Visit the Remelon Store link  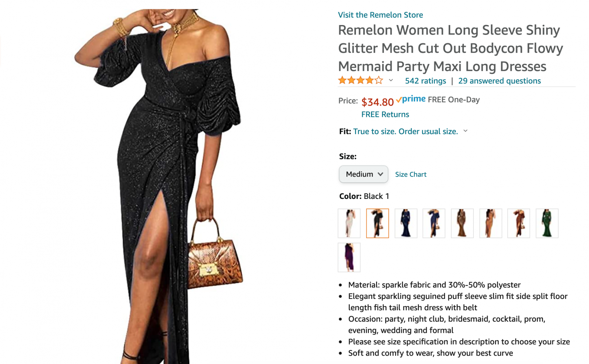(x=380, y=15)
